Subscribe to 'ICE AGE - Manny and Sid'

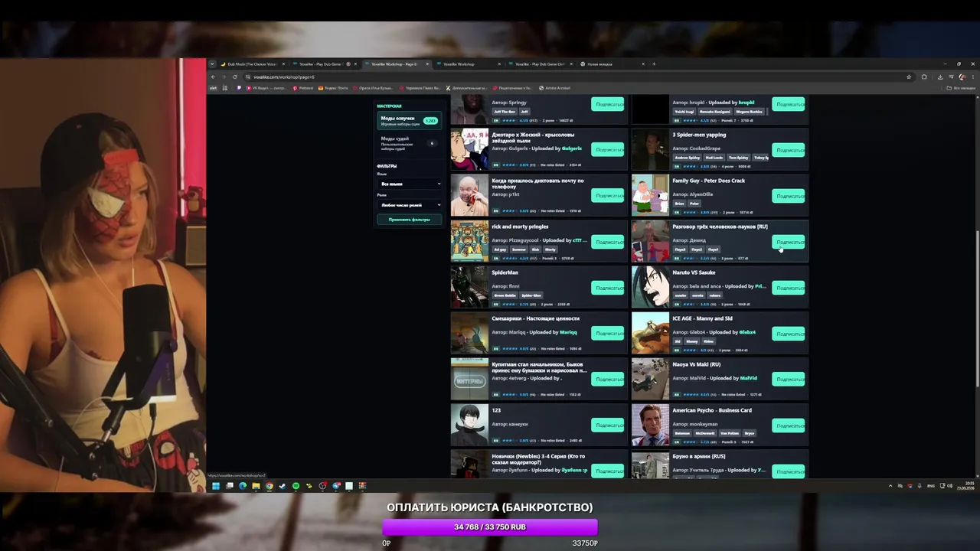789,334
